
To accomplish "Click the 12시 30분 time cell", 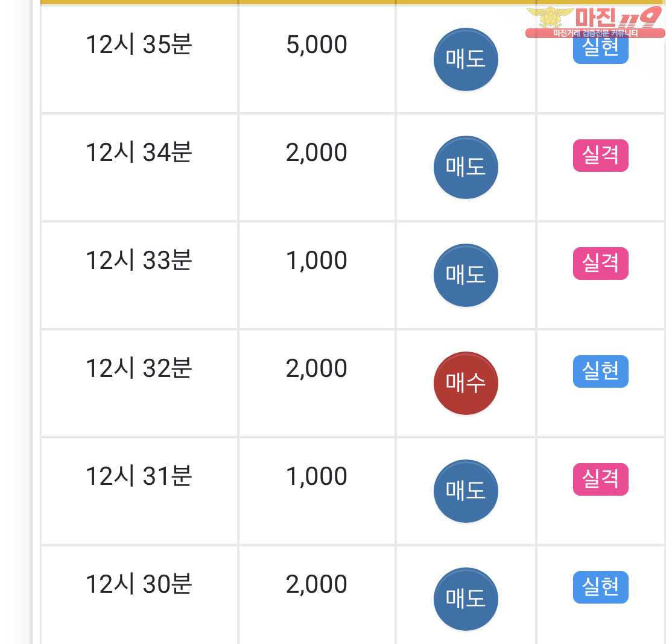I will (139, 595).
